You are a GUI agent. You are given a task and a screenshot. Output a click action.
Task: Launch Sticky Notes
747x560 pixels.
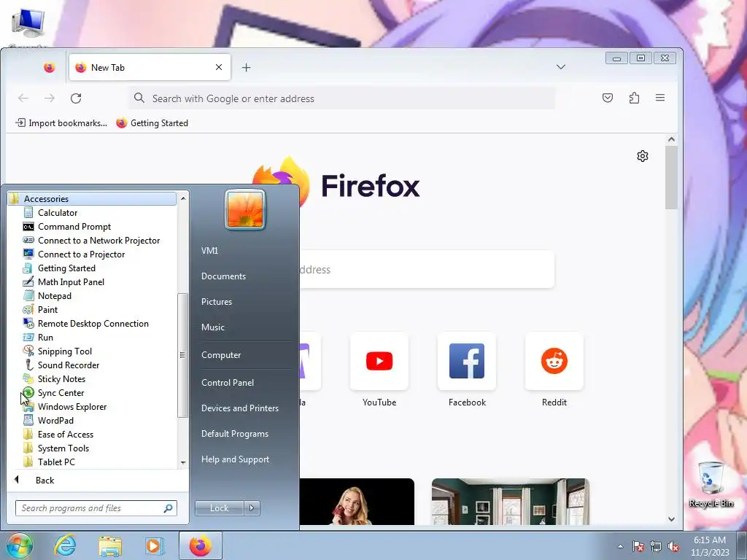(x=61, y=378)
